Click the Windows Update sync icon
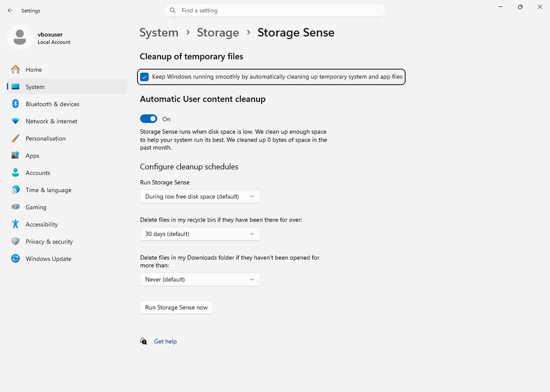 [x=15, y=258]
